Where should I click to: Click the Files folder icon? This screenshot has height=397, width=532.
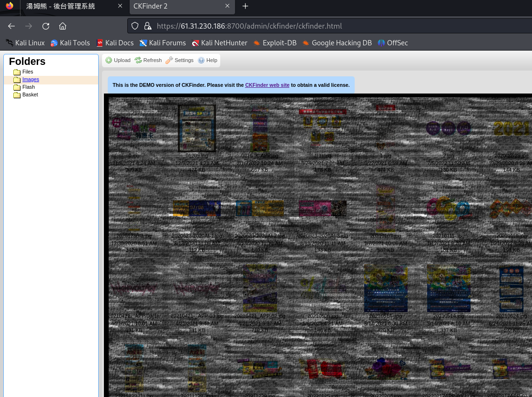click(x=17, y=72)
